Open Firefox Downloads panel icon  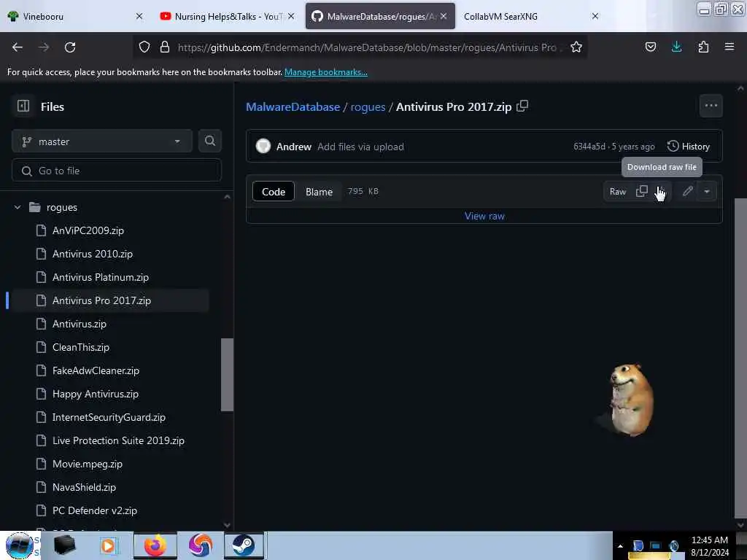(x=676, y=47)
